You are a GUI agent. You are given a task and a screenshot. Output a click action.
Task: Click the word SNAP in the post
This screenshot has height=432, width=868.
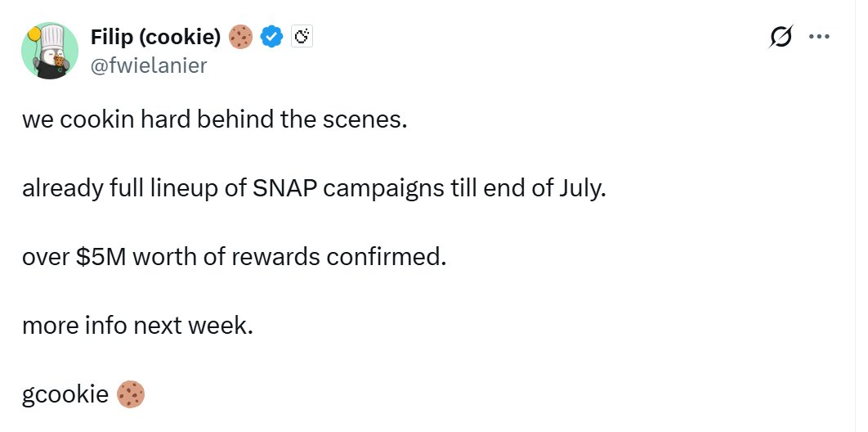[x=285, y=189]
